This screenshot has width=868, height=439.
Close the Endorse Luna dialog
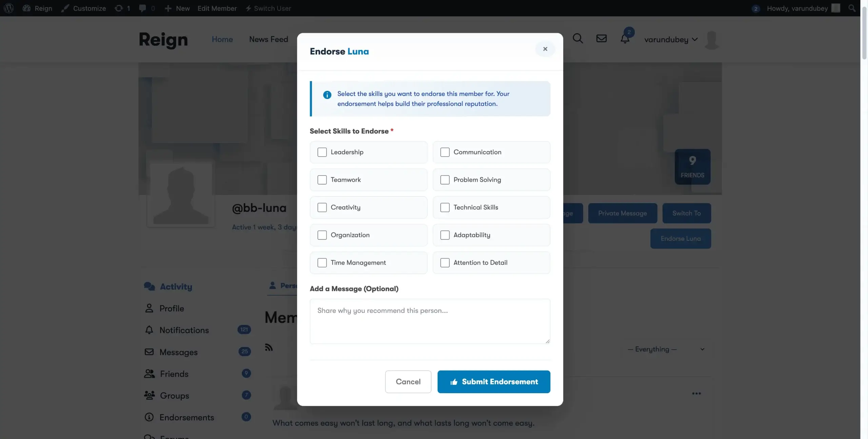545,49
